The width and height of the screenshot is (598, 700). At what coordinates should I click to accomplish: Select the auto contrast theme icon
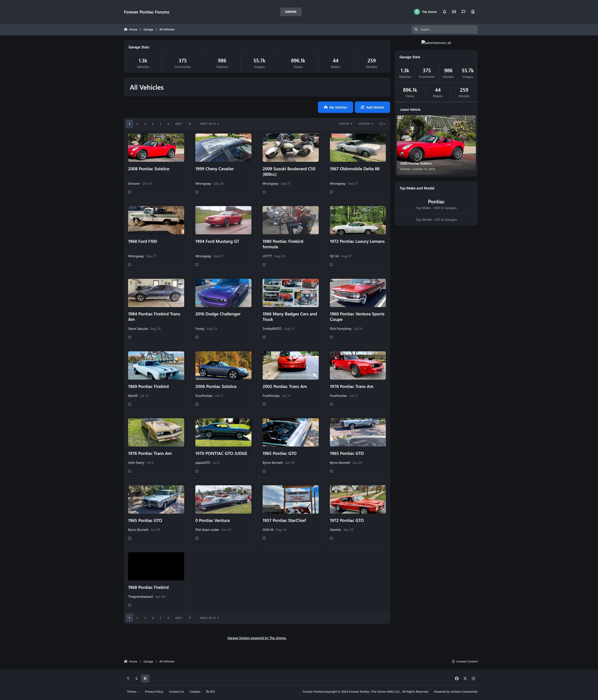145,678
